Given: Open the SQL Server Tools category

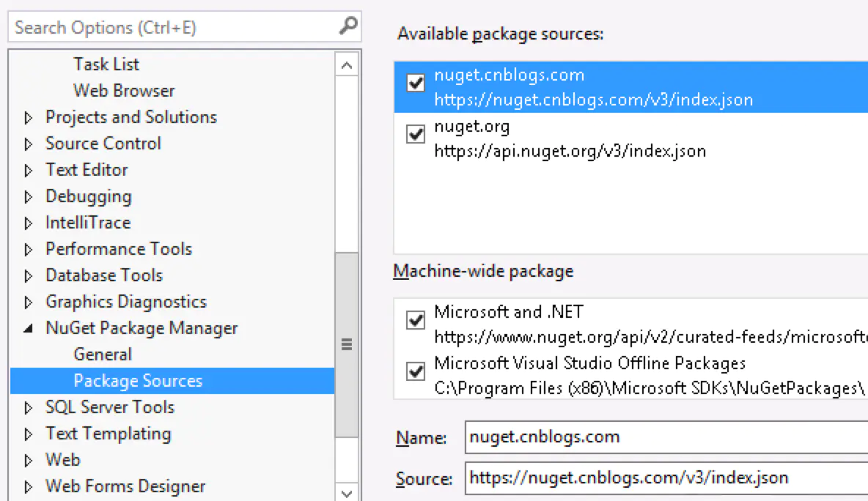Looking at the screenshot, I should click(110, 407).
